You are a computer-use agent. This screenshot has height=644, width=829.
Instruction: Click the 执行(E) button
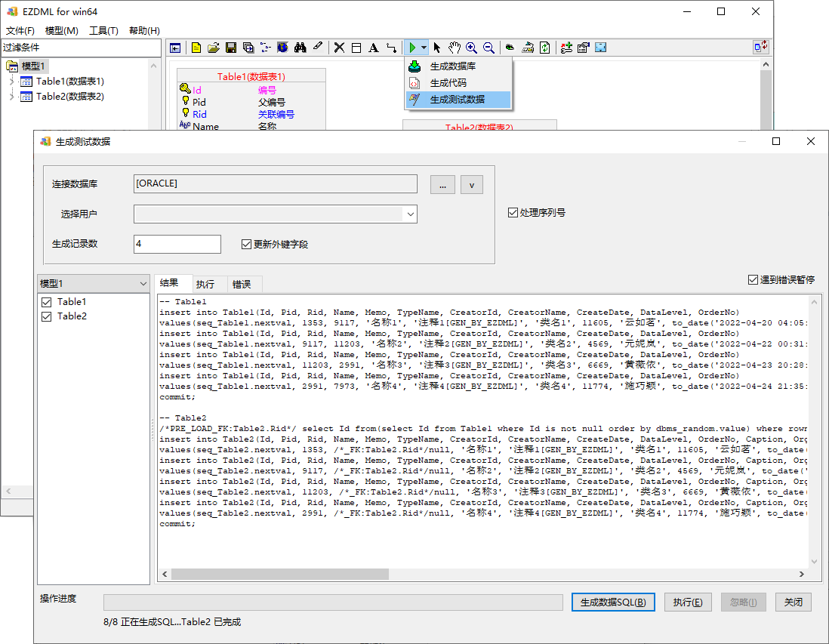pyautogui.click(x=688, y=602)
